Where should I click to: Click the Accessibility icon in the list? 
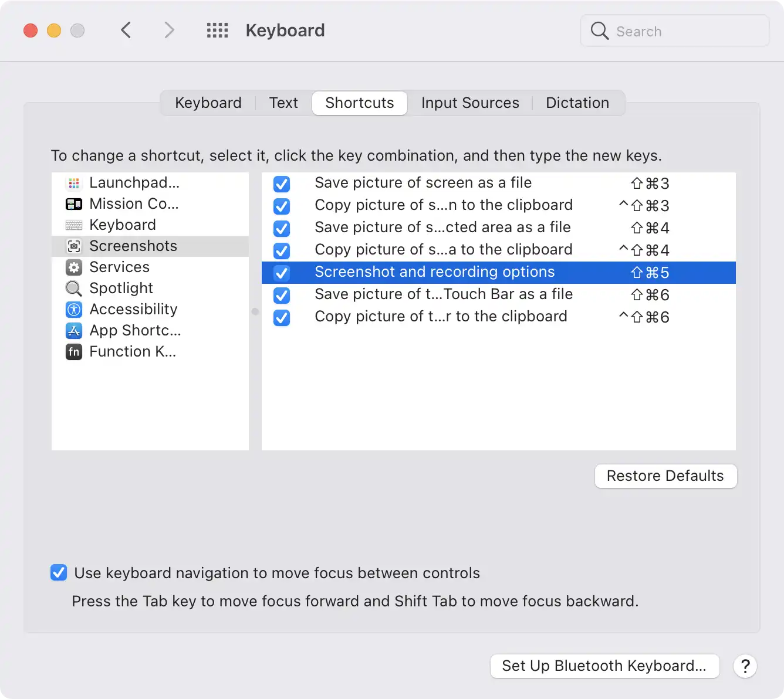pyautogui.click(x=74, y=310)
